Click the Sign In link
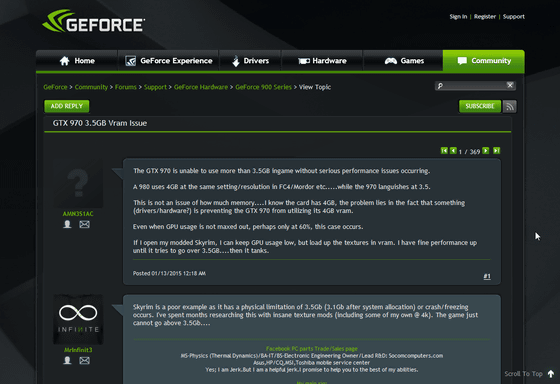 (458, 16)
